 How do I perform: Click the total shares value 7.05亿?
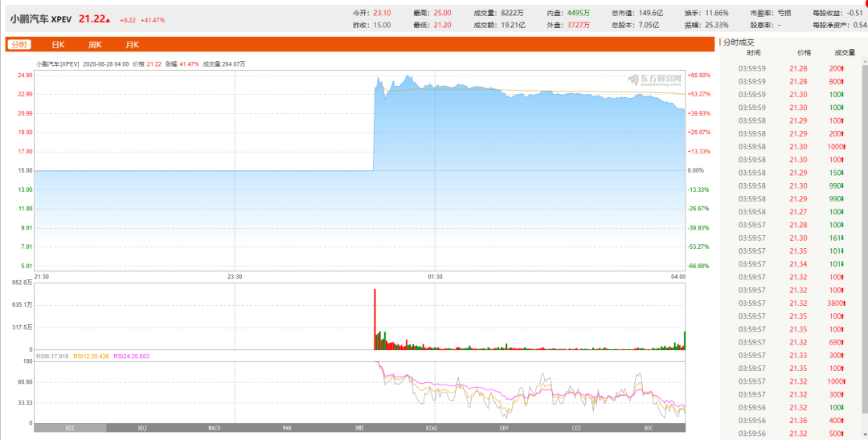click(649, 25)
